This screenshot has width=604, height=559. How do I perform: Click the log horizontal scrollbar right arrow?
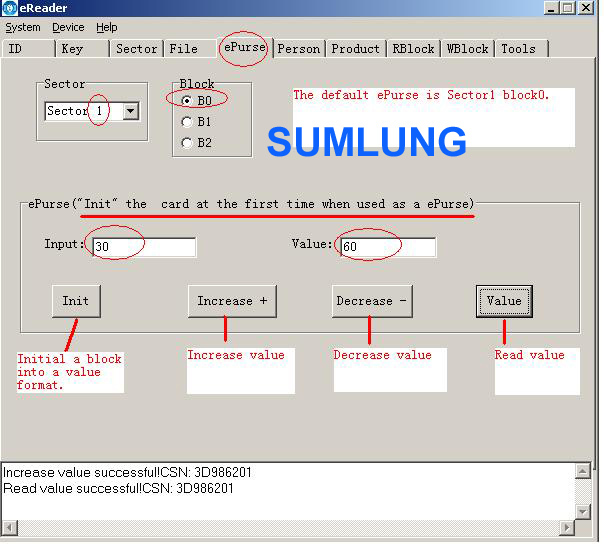[567, 528]
